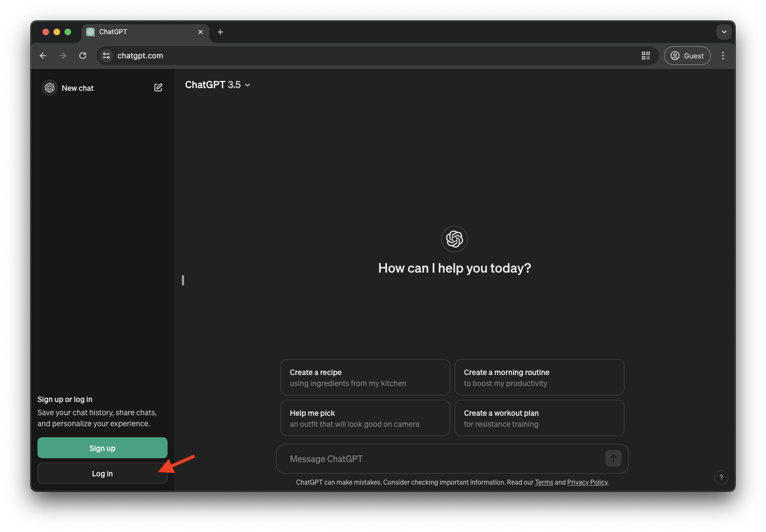Select the ChatGPT browser tab
This screenshot has height=532, width=766.
coord(145,32)
